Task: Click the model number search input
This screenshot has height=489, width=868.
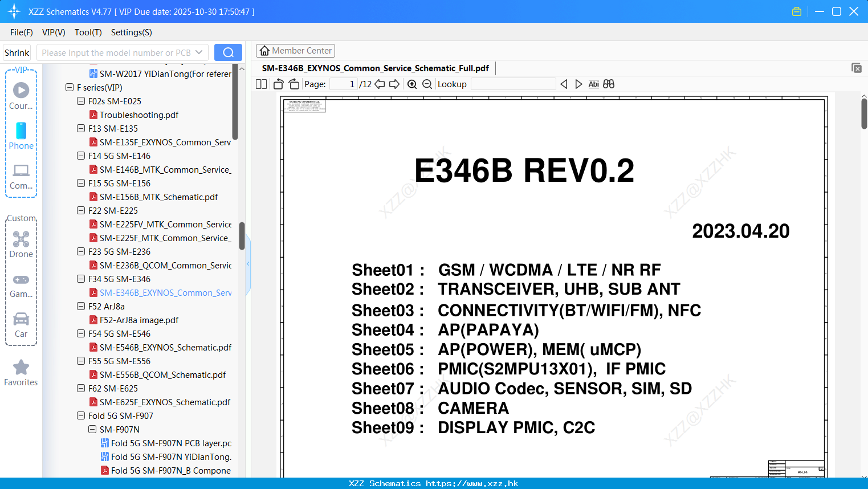Action: [116, 52]
